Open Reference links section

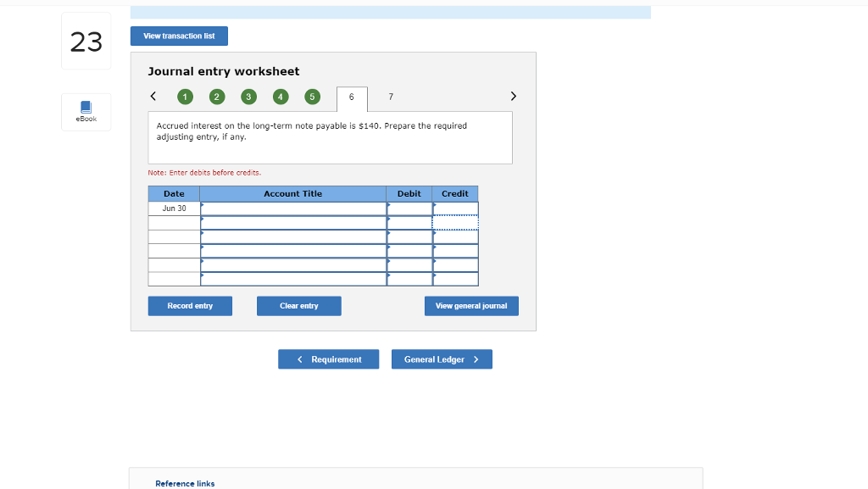[x=185, y=483]
